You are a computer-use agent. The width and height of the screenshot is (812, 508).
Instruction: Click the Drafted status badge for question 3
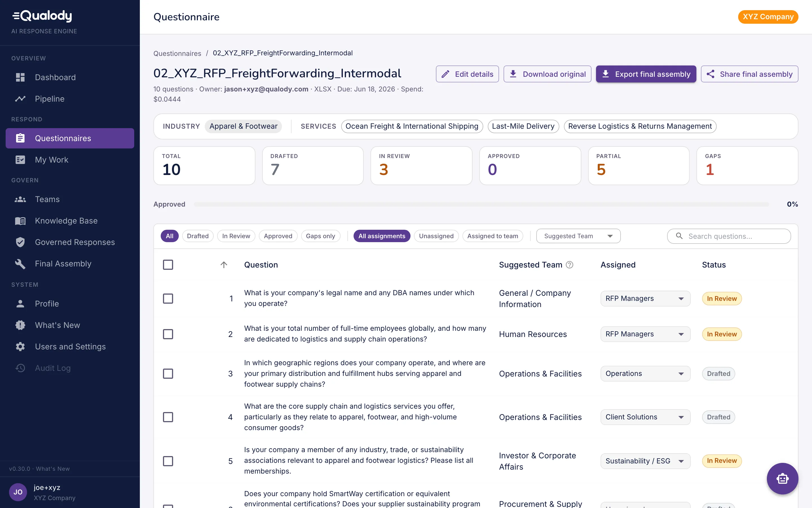coord(718,374)
